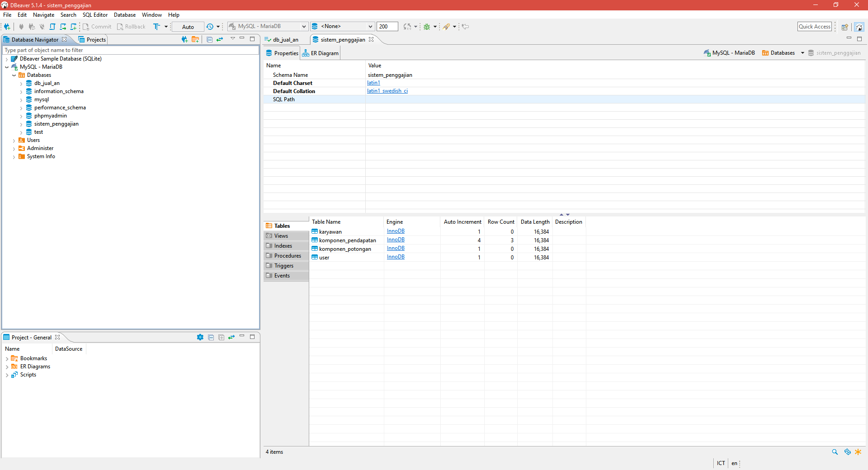This screenshot has height=470, width=868.
Task: Collapse the Databases tree node
Action: (x=14, y=75)
